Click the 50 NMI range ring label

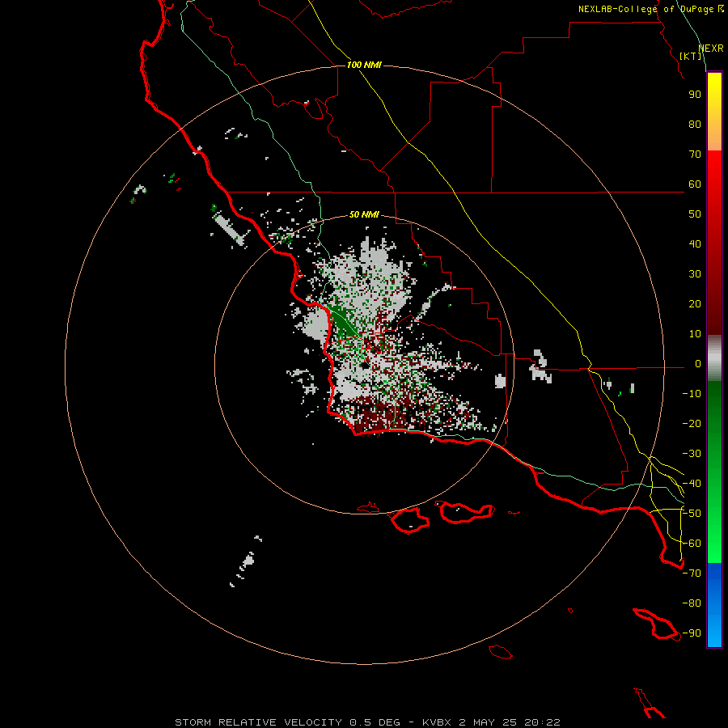point(364,214)
